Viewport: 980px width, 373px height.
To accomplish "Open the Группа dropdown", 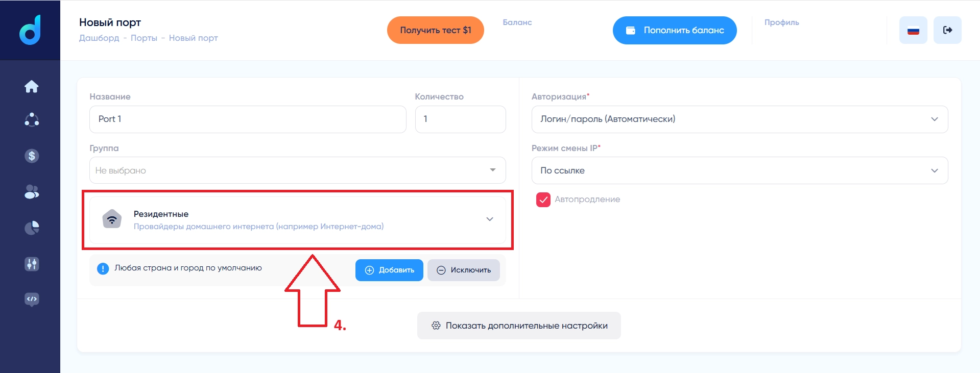I will coord(298,170).
